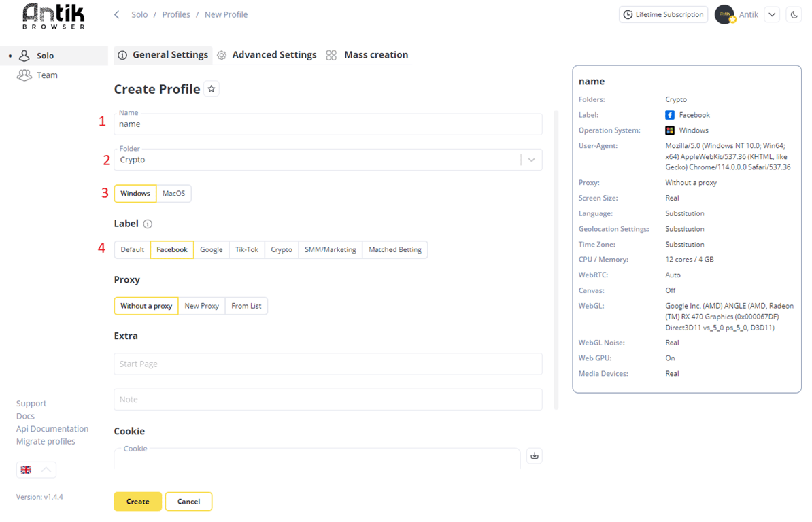Open the Migrate profiles link
Viewport: 812px width, 522px height.
tap(46, 442)
